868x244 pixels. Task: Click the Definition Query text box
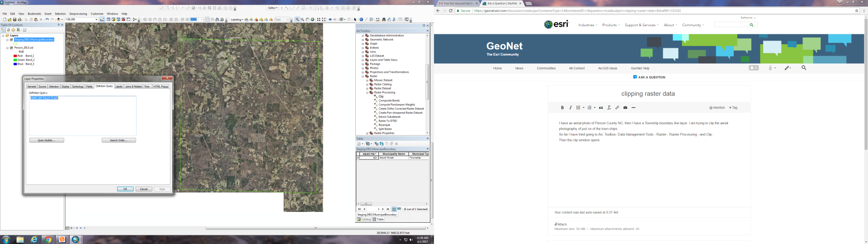83,115
